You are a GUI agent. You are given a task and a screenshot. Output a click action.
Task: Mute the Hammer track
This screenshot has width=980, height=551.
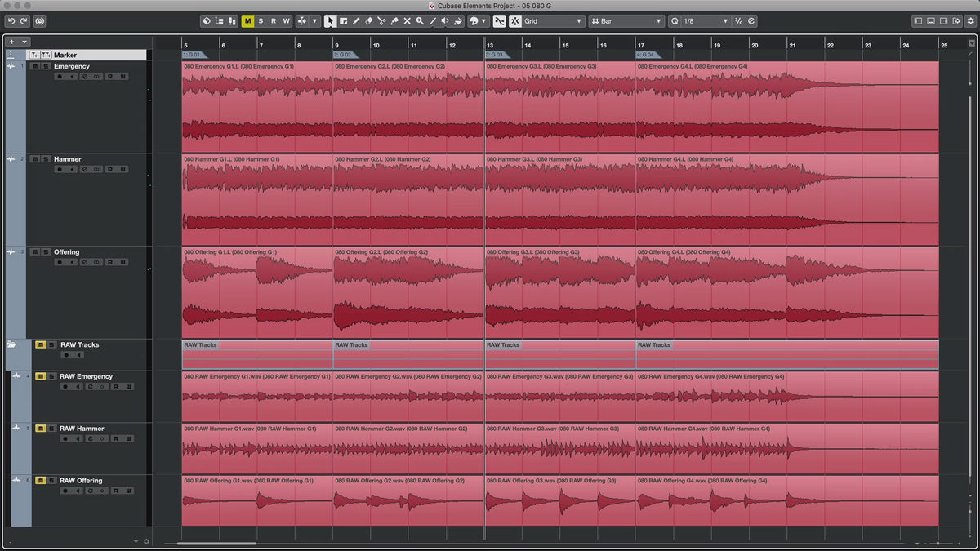pos(35,159)
